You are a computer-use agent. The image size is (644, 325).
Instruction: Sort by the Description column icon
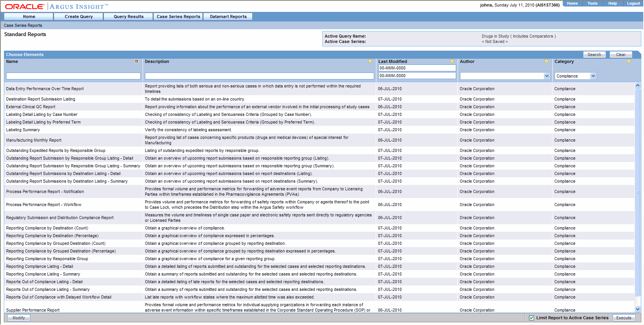tap(370, 61)
